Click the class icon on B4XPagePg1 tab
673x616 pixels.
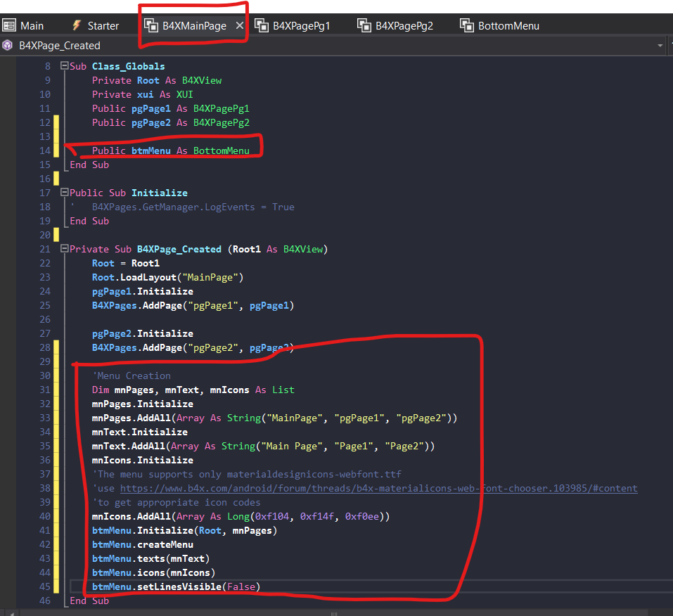(x=262, y=26)
